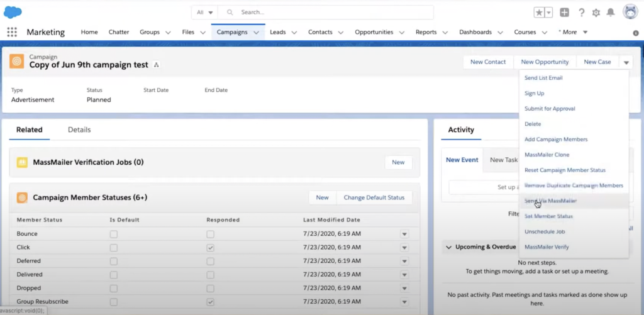The width and height of the screenshot is (644, 315).
Task: Click the New Contact button
Action: pyautogui.click(x=488, y=62)
